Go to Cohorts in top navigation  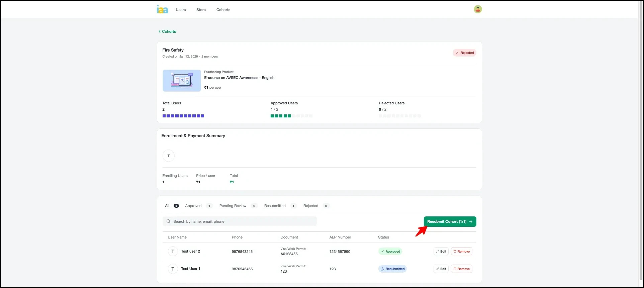pyautogui.click(x=223, y=10)
